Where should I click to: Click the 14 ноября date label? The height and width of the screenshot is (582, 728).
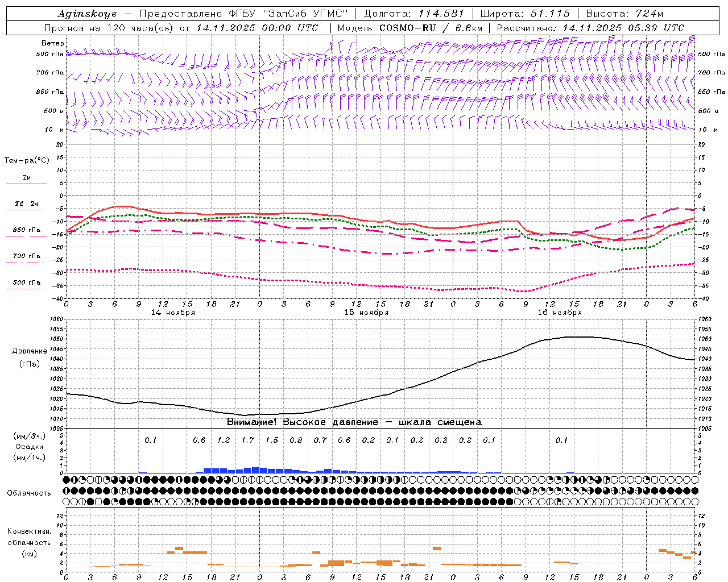click(x=173, y=313)
